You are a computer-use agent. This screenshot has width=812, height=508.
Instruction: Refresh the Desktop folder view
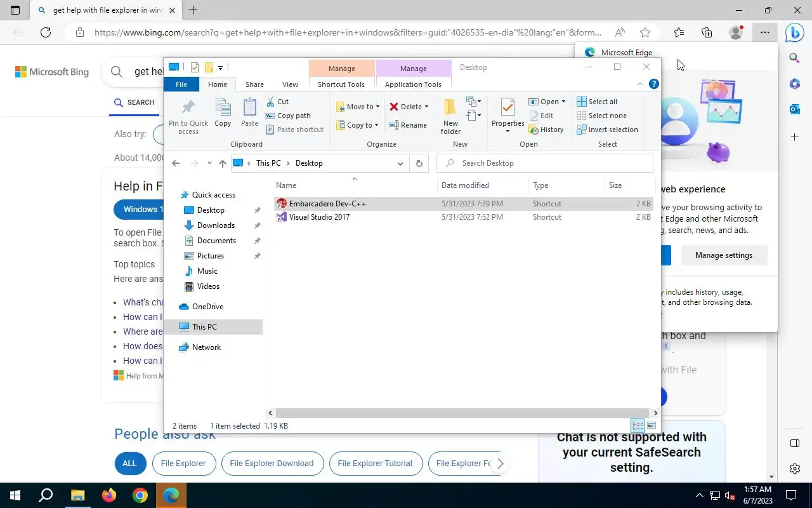(419, 163)
